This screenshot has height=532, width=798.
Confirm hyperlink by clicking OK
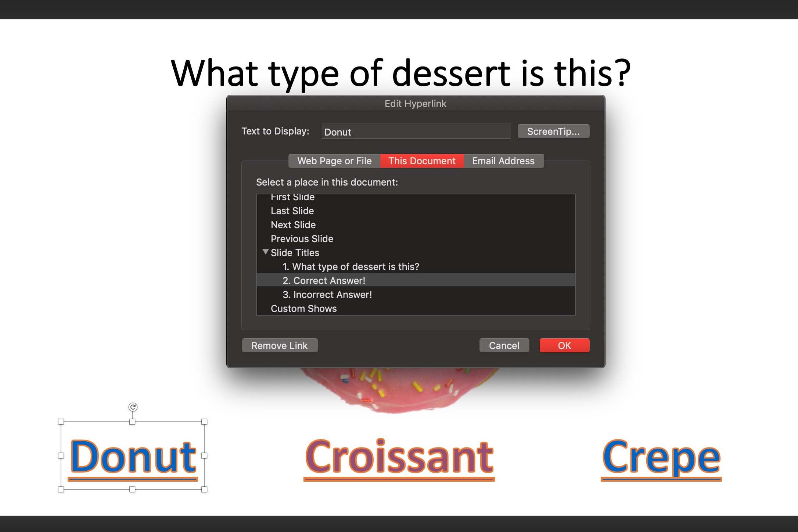tap(564, 345)
